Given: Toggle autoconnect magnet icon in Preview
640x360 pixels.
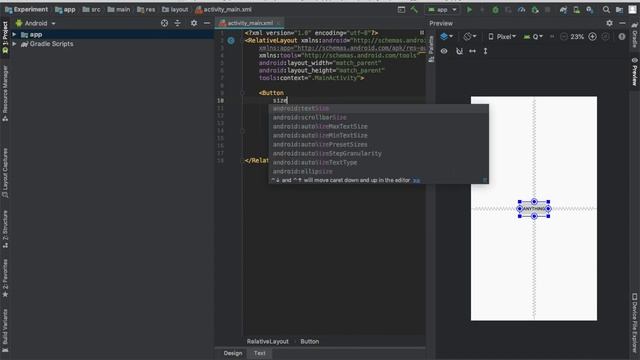Looking at the screenshot, I should click(459, 51).
